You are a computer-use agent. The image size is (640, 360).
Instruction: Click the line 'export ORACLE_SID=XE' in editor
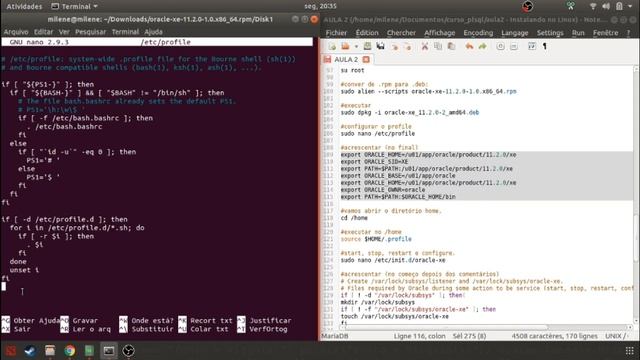374,162
